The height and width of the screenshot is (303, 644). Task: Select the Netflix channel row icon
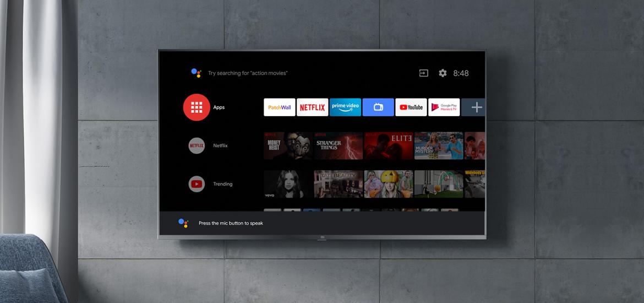(x=197, y=145)
